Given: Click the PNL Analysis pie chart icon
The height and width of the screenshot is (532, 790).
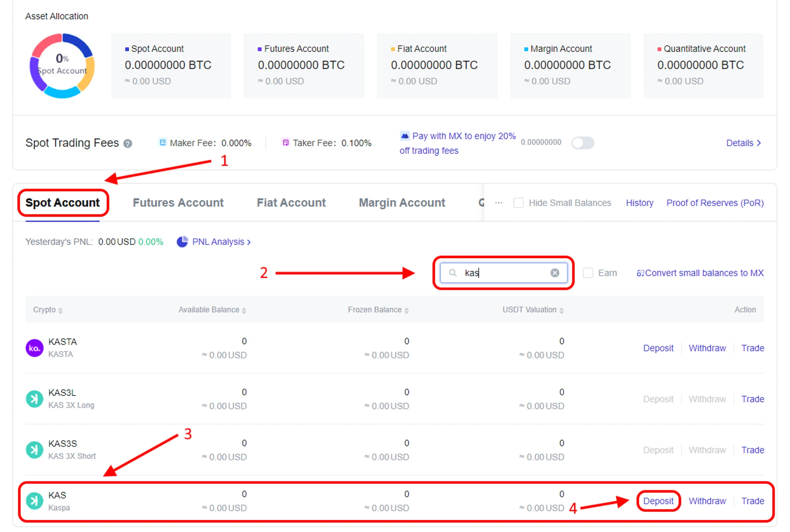Looking at the screenshot, I should pyautogui.click(x=182, y=242).
